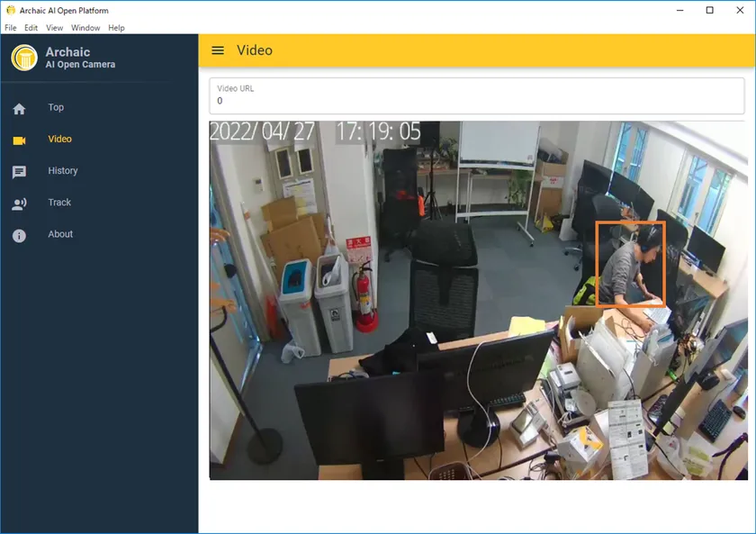Click the chat bubble icon beside History

pyautogui.click(x=19, y=172)
